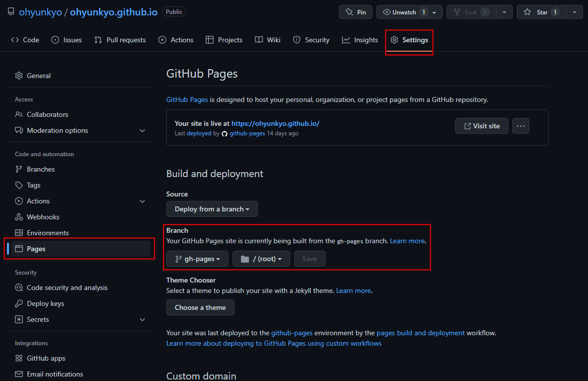Screen dimensions: 588x381
Task: Select the Settings tab
Action: click(x=409, y=40)
